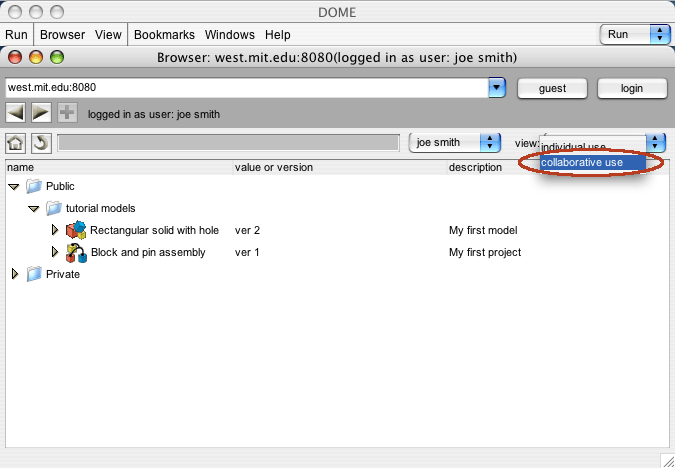
Task: Select the Public folder label
Action: coord(60,186)
